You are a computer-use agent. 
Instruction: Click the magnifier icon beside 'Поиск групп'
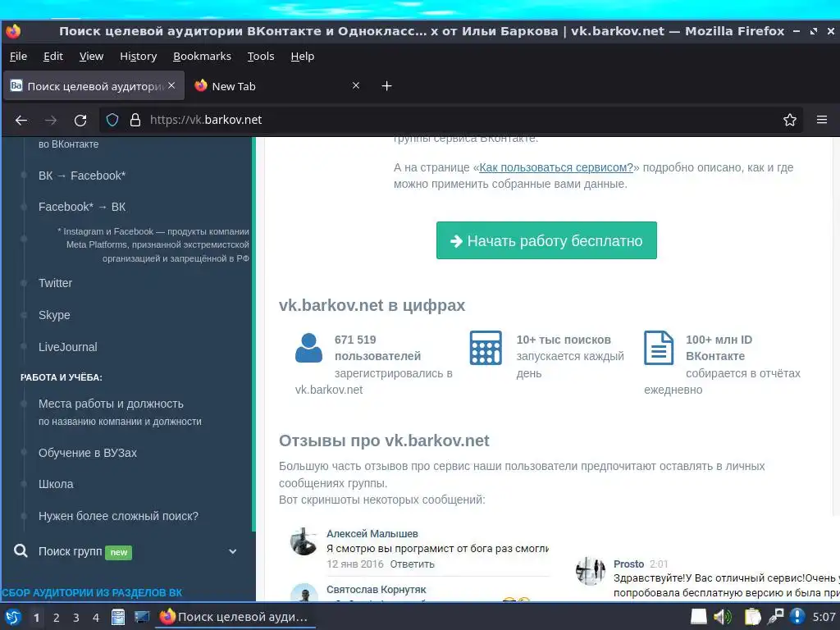(21, 550)
